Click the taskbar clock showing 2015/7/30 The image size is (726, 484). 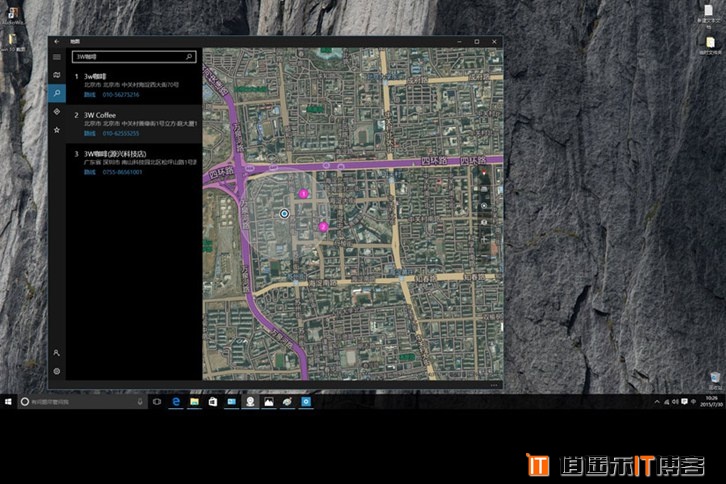click(711, 402)
